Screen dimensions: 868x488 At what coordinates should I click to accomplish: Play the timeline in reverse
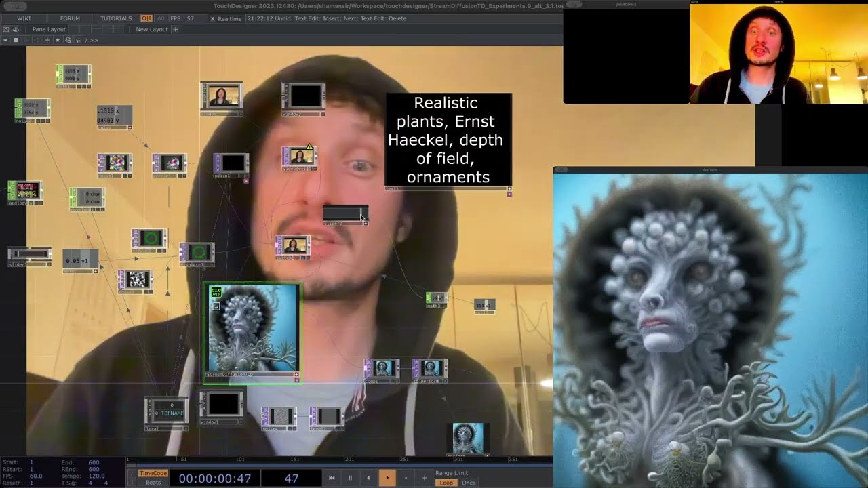368,478
